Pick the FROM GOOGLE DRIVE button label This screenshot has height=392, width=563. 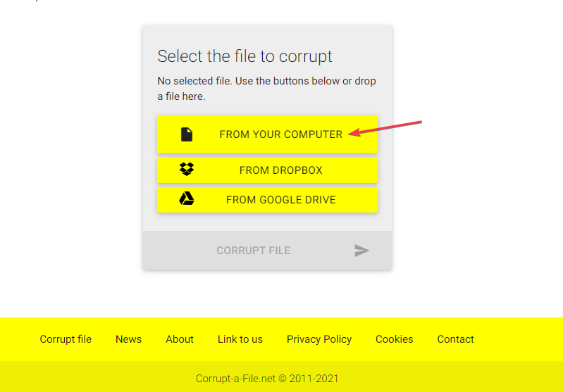click(x=280, y=200)
